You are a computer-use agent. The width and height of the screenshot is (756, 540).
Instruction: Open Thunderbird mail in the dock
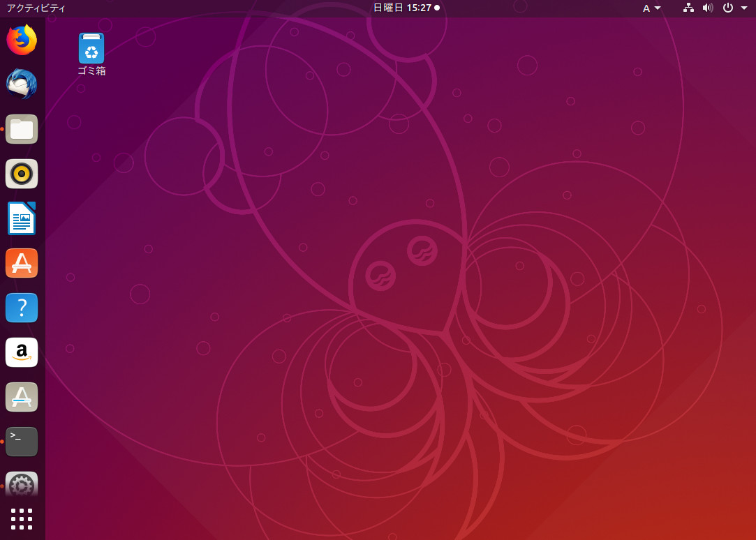pos(22,84)
